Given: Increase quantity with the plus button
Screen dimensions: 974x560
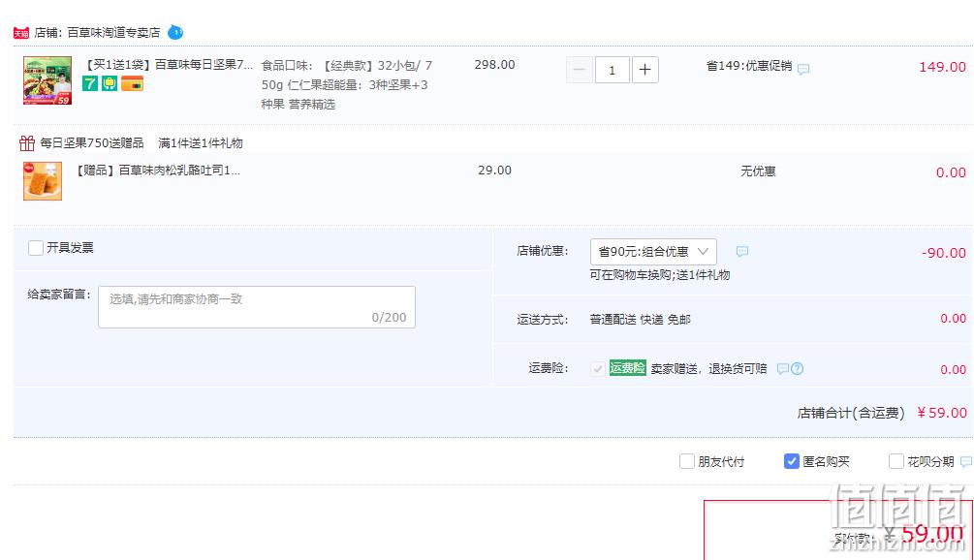Looking at the screenshot, I should point(644,70).
